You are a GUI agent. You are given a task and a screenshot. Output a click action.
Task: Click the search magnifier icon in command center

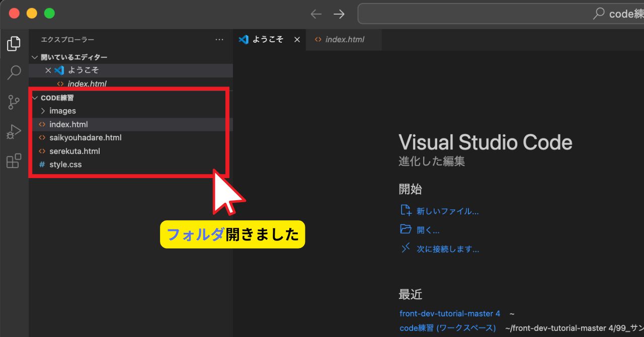point(599,14)
